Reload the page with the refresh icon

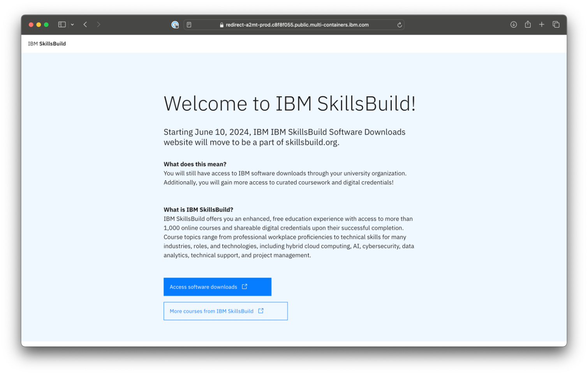coord(400,25)
